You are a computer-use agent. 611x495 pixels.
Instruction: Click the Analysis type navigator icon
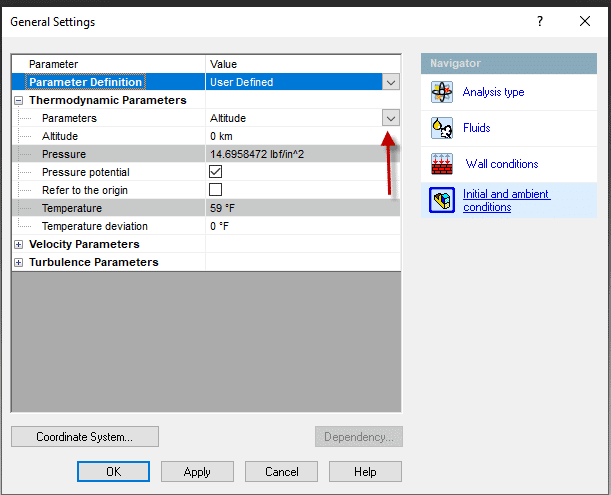coord(441,93)
